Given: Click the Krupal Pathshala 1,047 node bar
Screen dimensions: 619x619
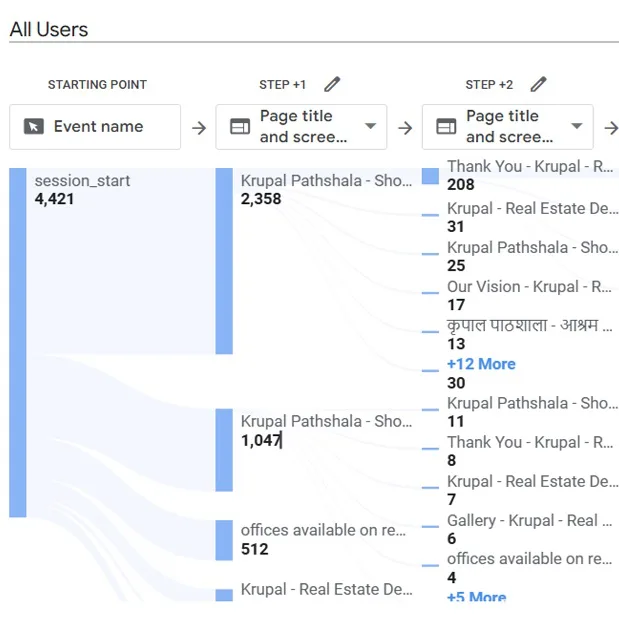Looking at the screenshot, I should [x=224, y=450].
